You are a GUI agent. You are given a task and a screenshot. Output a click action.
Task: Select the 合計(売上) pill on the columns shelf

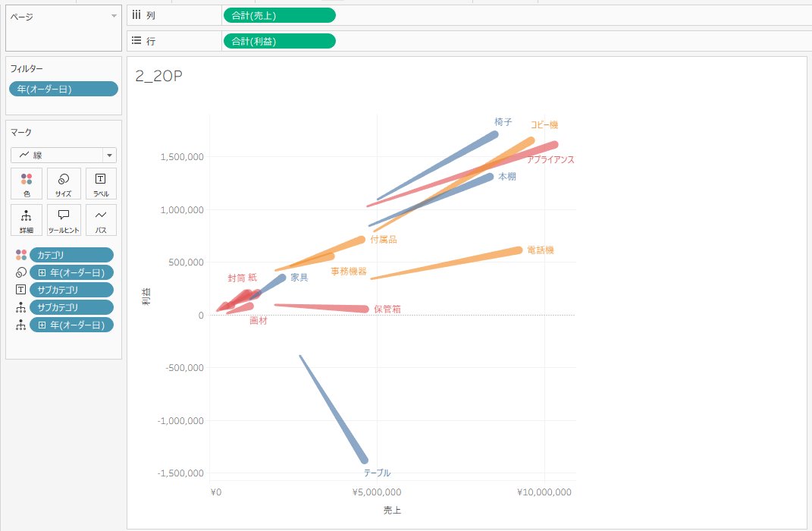(279, 15)
